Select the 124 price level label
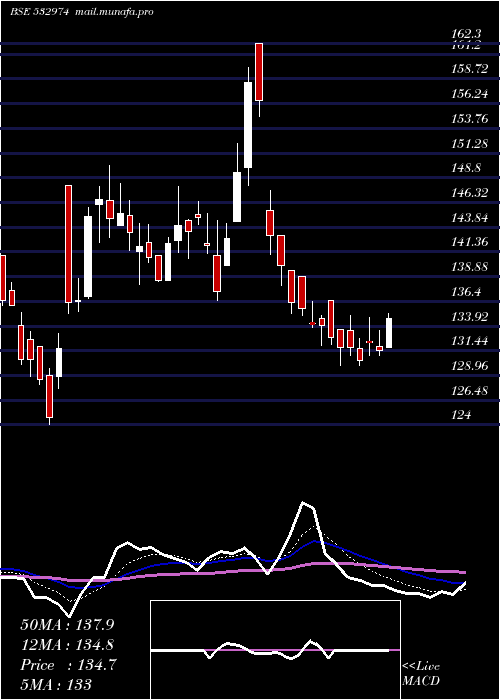 (x=462, y=415)
